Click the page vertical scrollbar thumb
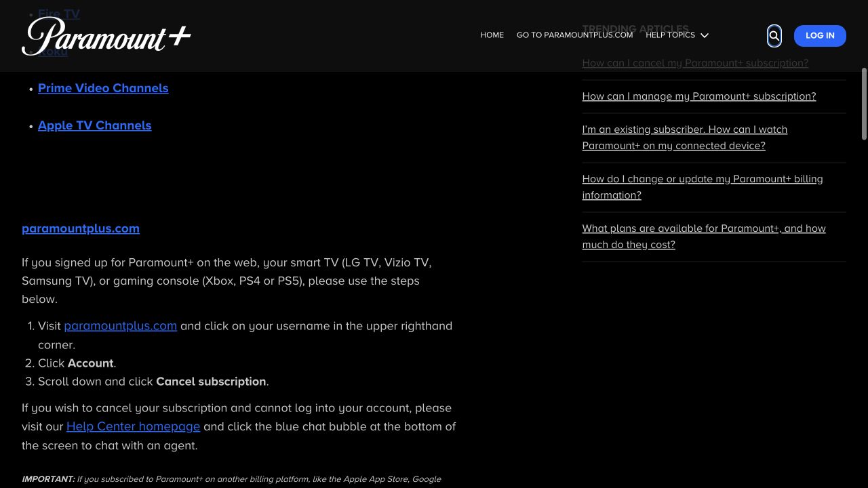The width and height of the screenshot is (868, 488). coord(864,104)
